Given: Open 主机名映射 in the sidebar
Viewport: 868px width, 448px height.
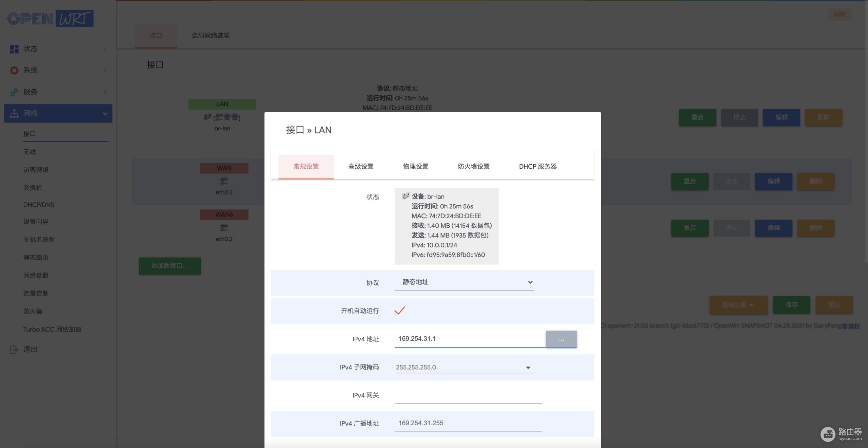Looking at the screenshot, I should pos(39,240).
